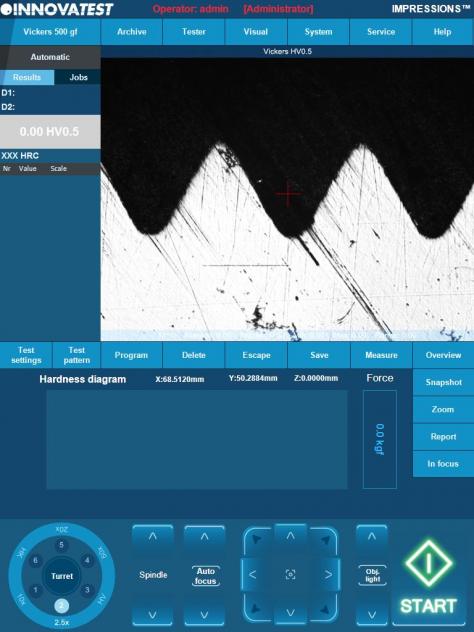The width and height of the screenshot is (474, 632).
Task: Select turret position 4
Action: (87, 560)
